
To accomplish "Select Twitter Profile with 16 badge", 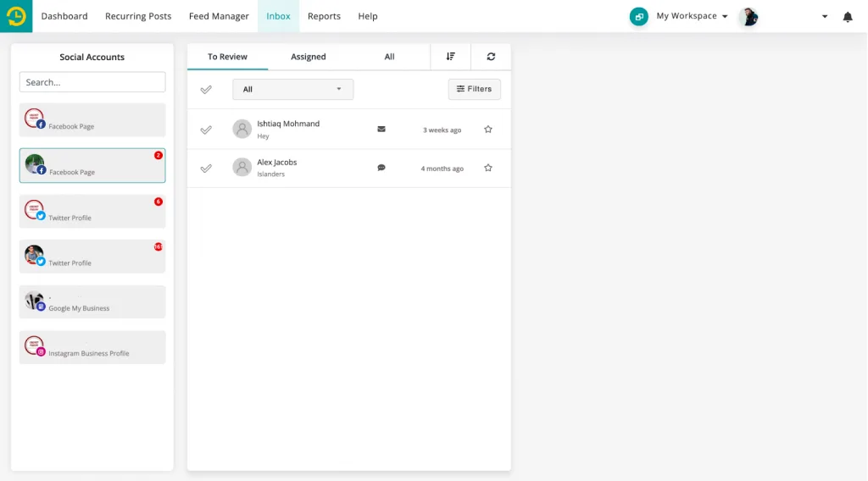I will (92, 257).
